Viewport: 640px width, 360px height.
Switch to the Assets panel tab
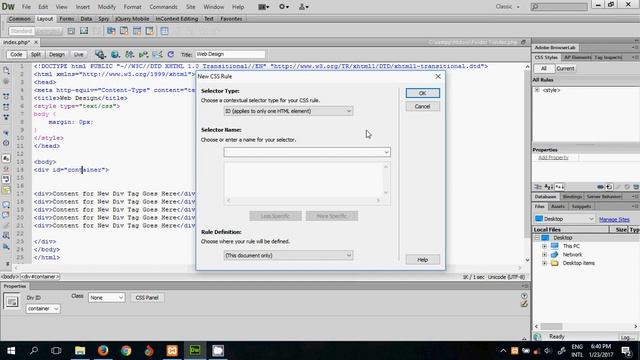coord(558,207)
